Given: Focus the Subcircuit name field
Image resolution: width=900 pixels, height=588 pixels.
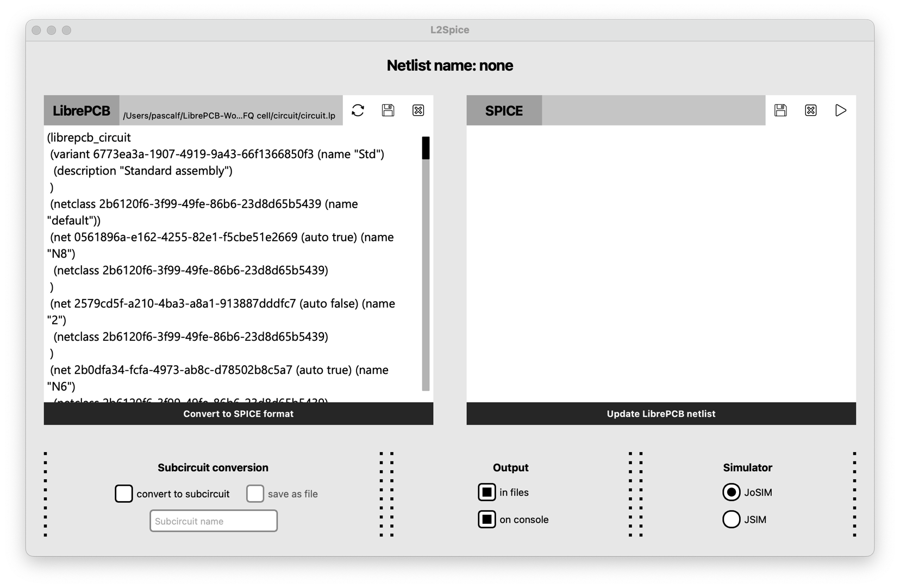Looking at the screenshot, I should (214, 521).
